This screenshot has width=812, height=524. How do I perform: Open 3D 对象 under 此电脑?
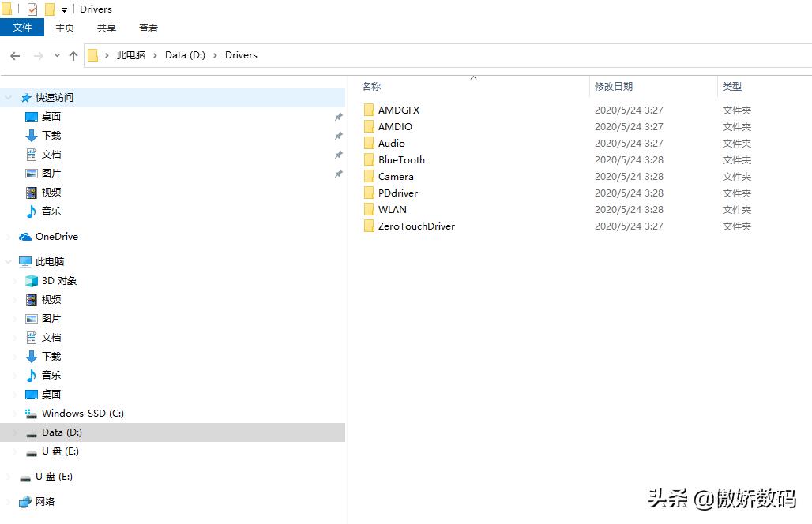(59, 280)
